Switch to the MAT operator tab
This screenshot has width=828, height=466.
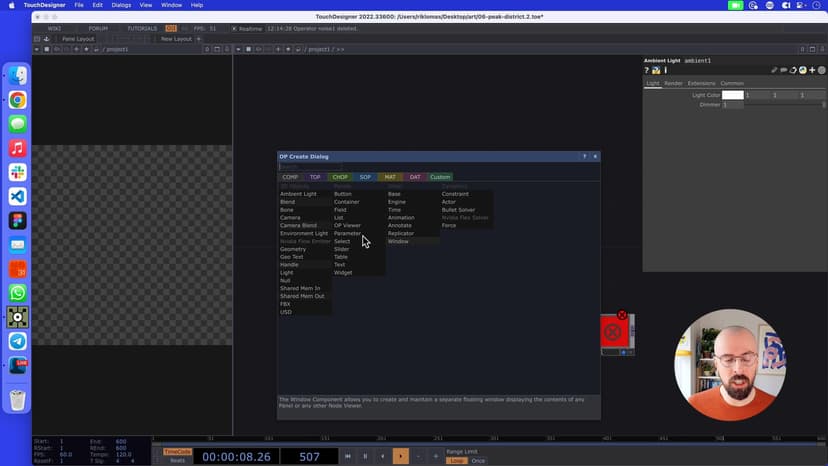[x=390, y=177]
